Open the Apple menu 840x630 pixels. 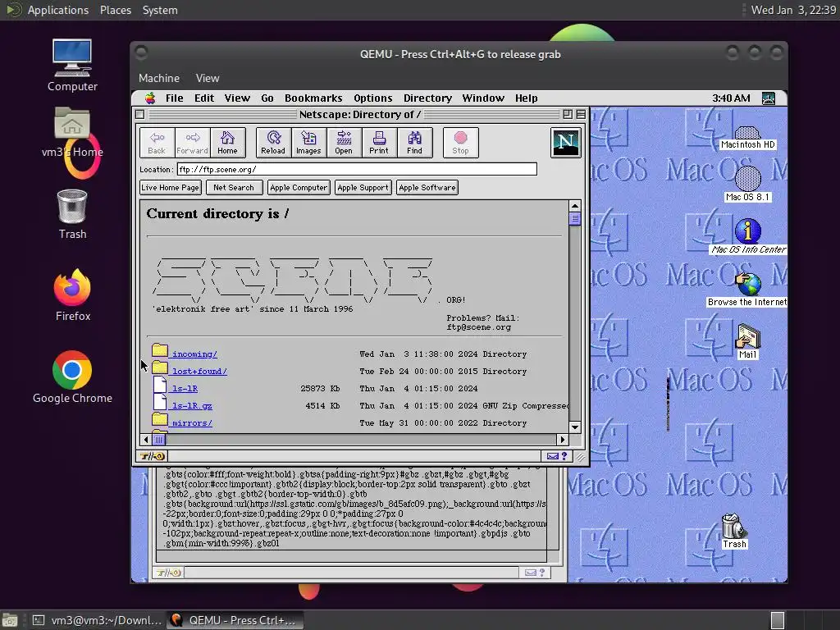(151, 98)
